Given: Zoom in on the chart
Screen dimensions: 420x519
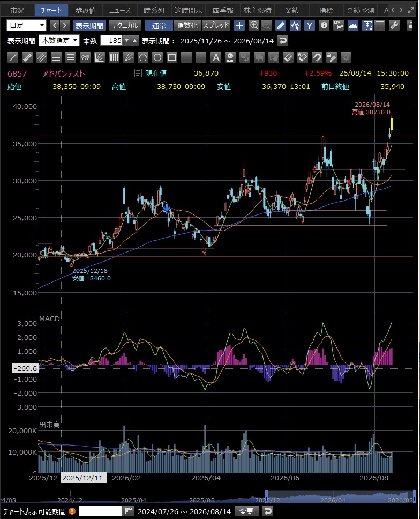Looking at the screenshot, I should coord(253,25).
